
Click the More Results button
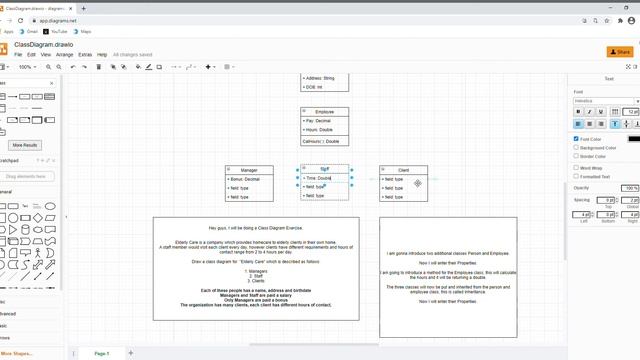pyautogui.click(x=24, y=145)
